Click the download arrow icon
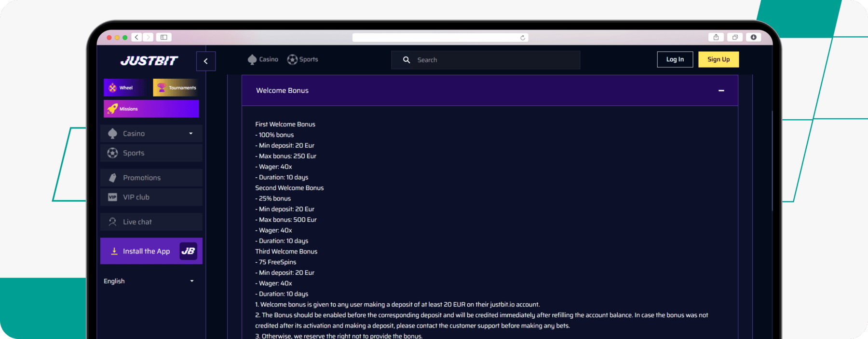This screenshot has height=339, width=868. click(114, 251)
